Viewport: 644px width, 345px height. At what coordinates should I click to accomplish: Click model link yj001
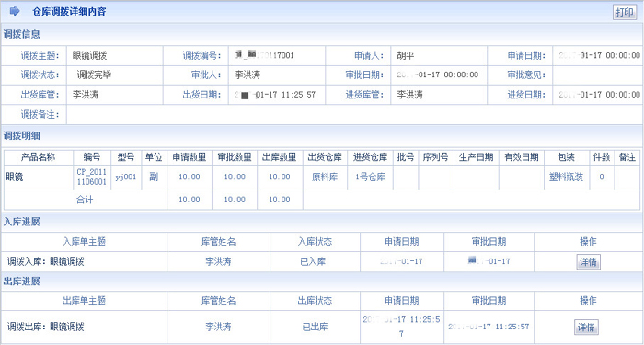pos(126,178)
